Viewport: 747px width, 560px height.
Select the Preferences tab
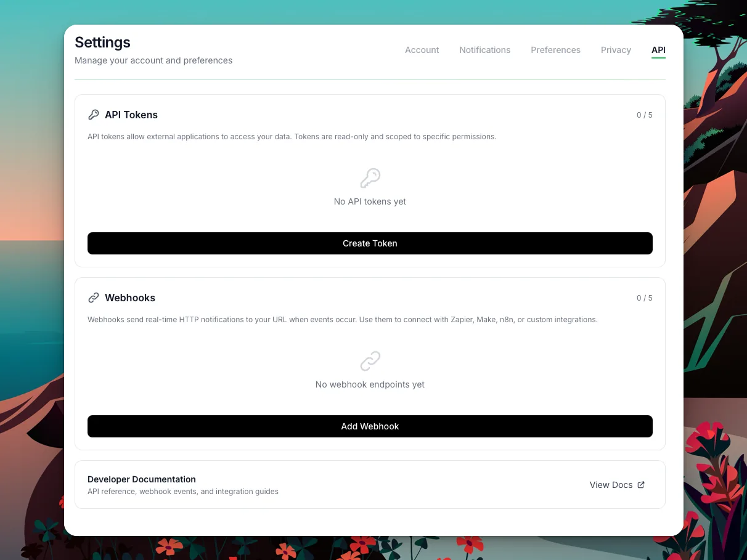pyautogui.click(x=555, y=50)
